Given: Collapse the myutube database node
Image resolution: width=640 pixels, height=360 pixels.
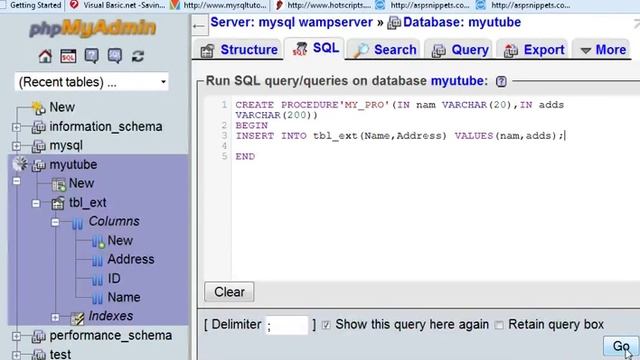Looking at the screenshot, I should pyautogui.click(x=16, y=180).
